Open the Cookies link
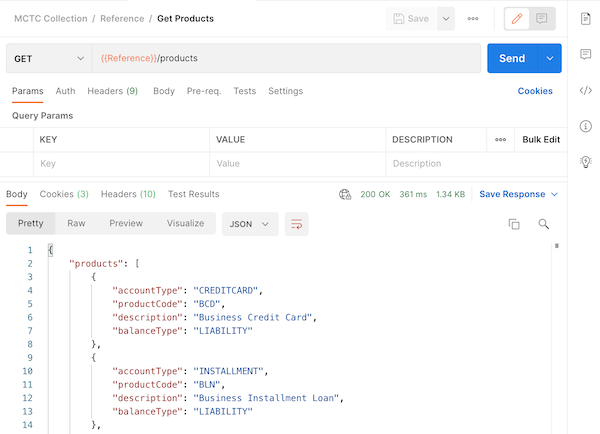Screen dimensions: 600x434 pyautogui.click(x=535, y=91)
